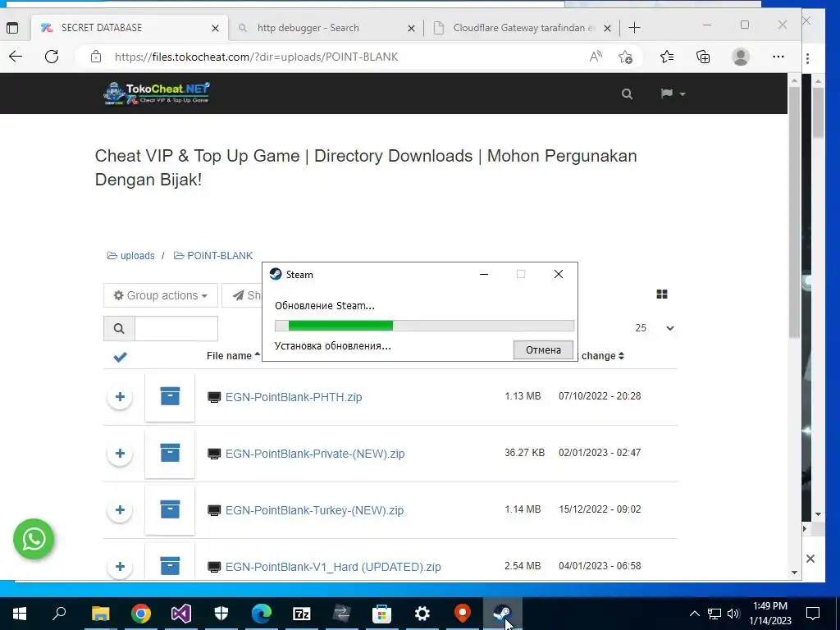Open the Windows Start menu
This screenshot has height=630, width=840.
(x=20, y=614)
